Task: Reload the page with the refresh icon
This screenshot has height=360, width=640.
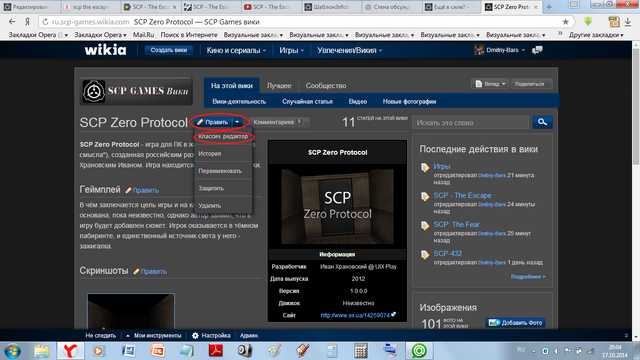Action: [x=45, y=22]
